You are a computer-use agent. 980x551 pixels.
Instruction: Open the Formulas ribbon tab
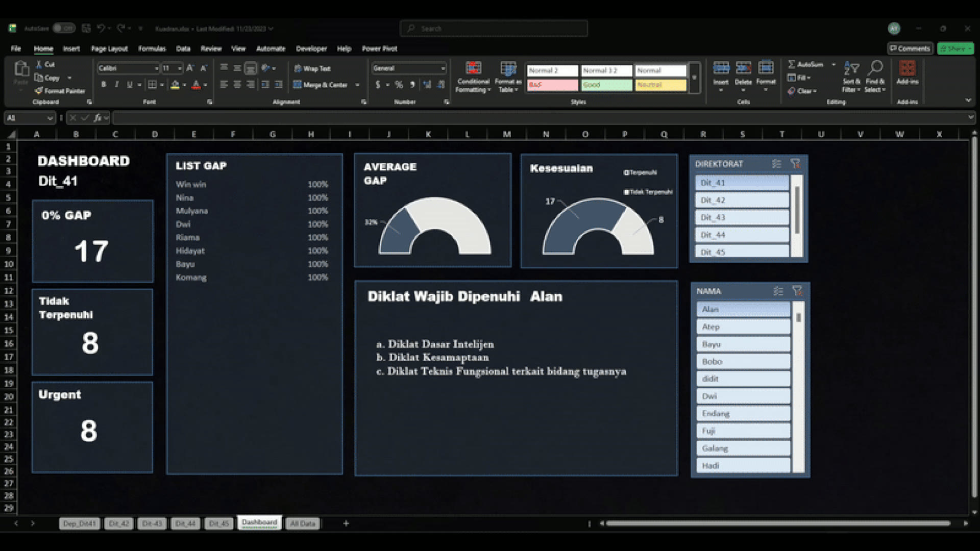point(152,48)
